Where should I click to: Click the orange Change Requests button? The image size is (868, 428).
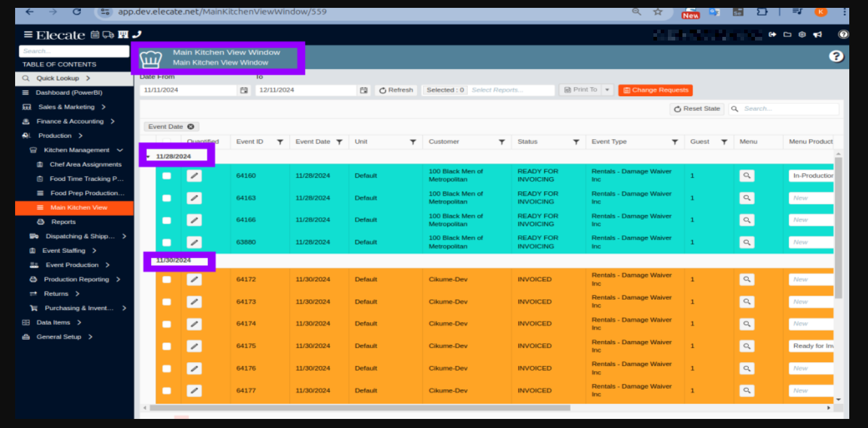(x=655, y=90)
